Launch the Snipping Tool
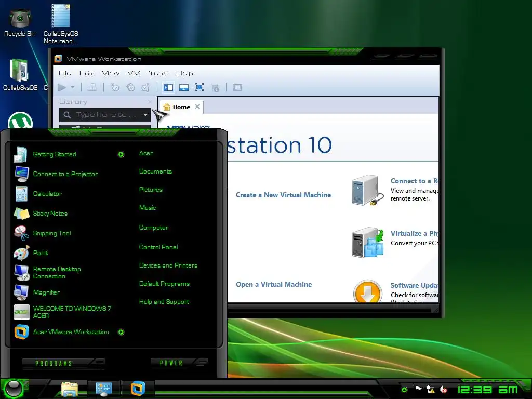 click(52, 233)
